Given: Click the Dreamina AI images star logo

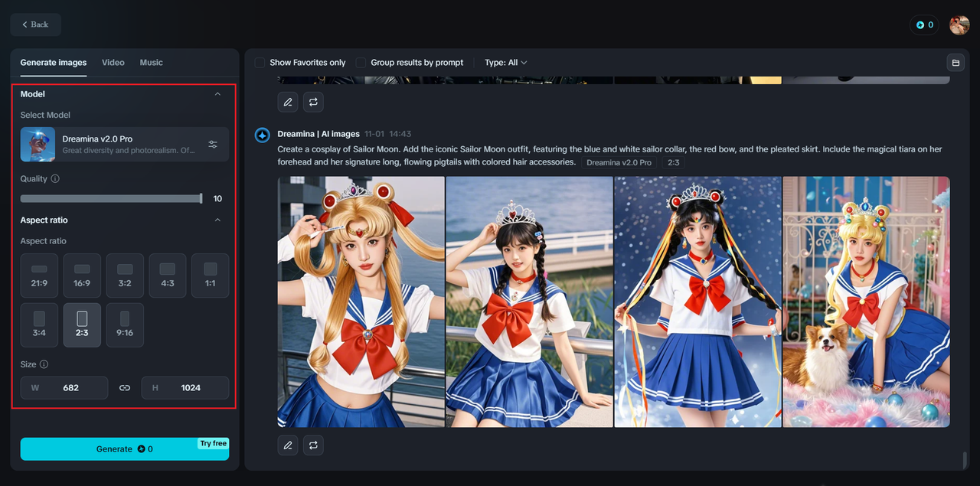Looking at the screenshot, I should (263, 135).
